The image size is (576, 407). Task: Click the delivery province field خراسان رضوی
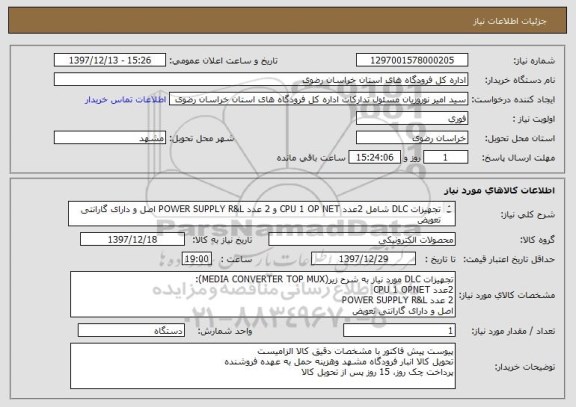pyautogui.click(x=412, y=138)
